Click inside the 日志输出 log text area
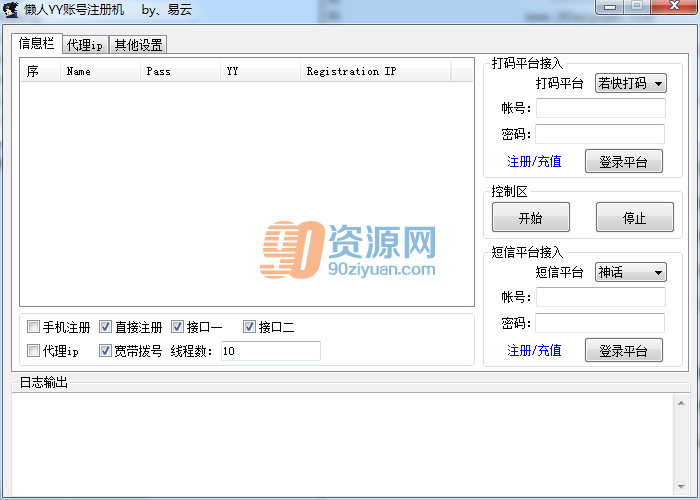Image resolution: width=700 pixels, height=500 pixels. tap(343, 444)
